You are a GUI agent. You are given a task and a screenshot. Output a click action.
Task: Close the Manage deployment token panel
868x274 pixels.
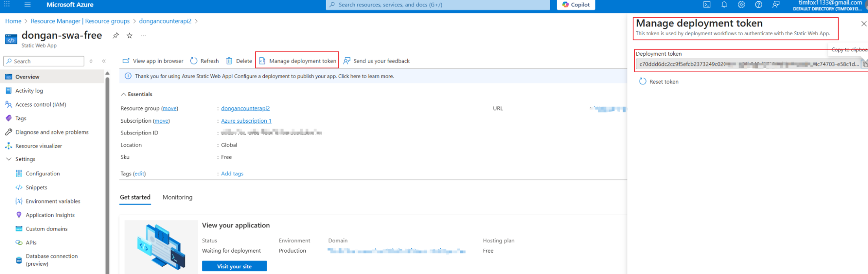pos(864,24)
